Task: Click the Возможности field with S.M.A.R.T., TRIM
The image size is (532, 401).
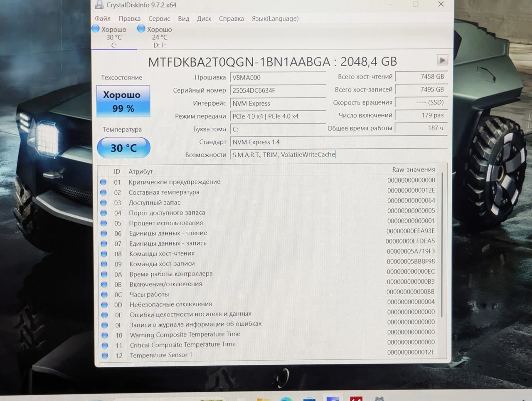Action: 338,154
